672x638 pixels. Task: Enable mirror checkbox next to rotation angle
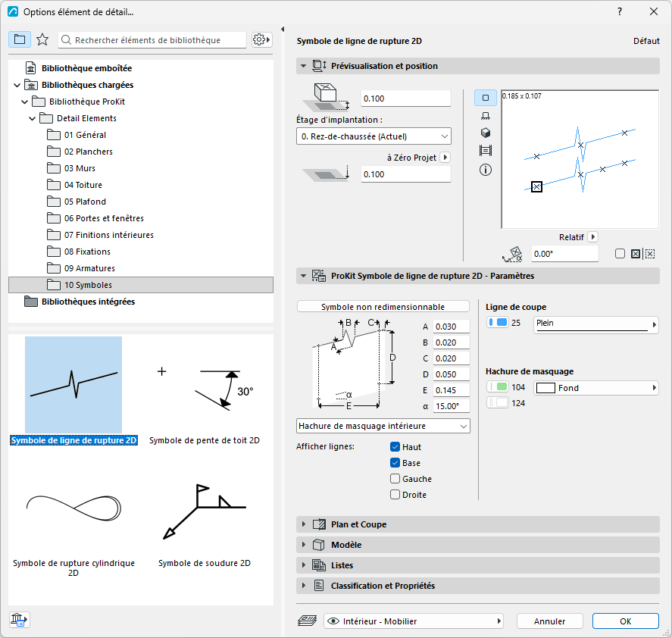tap(620, 254)
